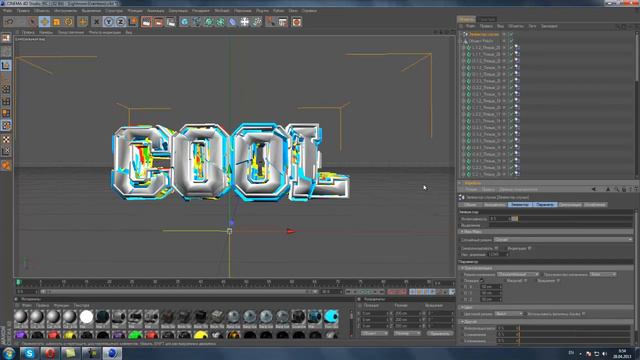Open the MoGraph menu
Image resolution: width=640 pixels, height=360 pixels.
[x=222, y=11]
